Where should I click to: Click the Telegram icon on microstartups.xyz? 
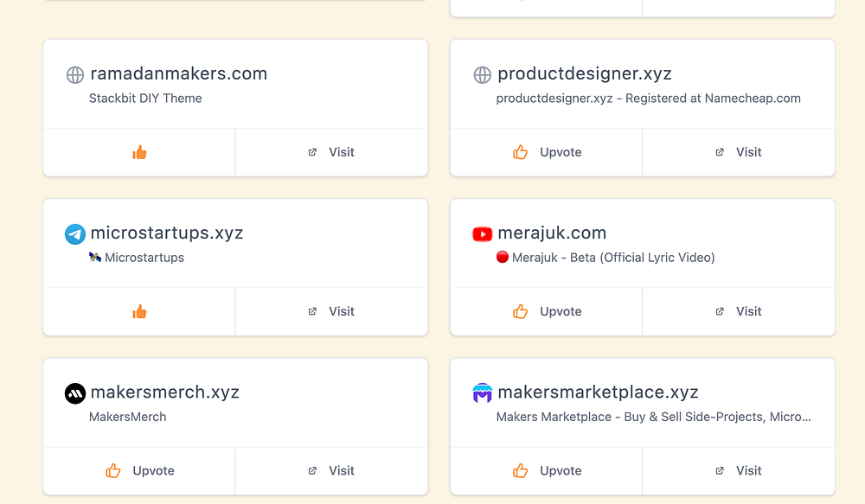click(x=75, y=234)
